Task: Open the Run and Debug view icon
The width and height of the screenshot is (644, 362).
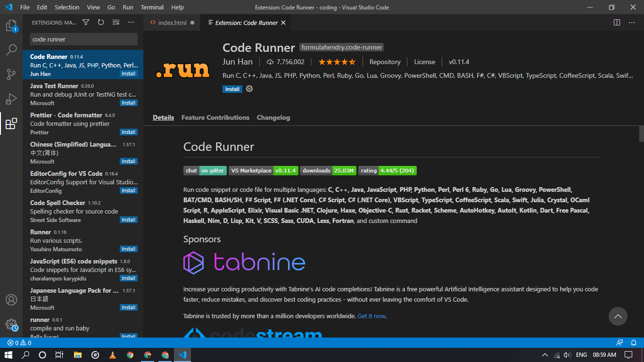Action: tap(11, 99)
